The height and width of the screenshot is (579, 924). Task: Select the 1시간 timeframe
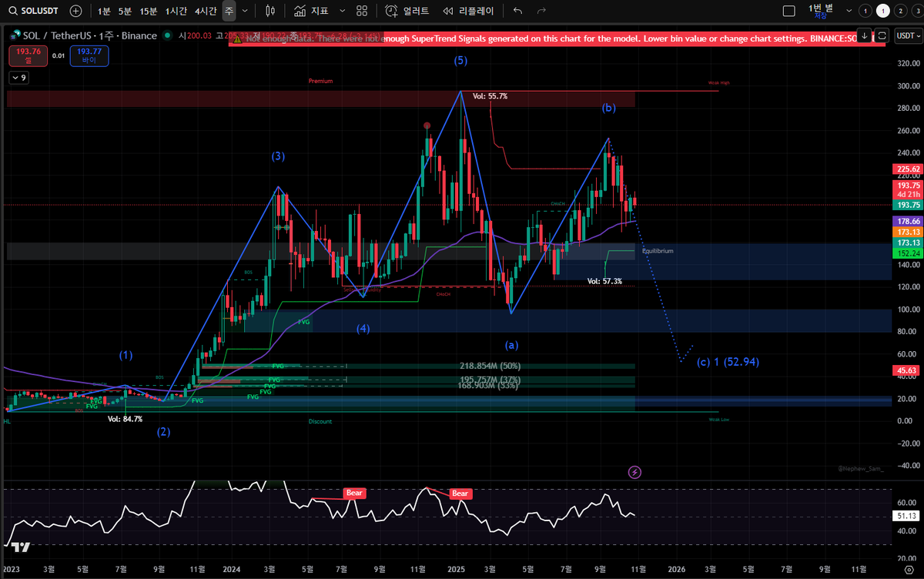pyautogui.click(x=176, y=12)
